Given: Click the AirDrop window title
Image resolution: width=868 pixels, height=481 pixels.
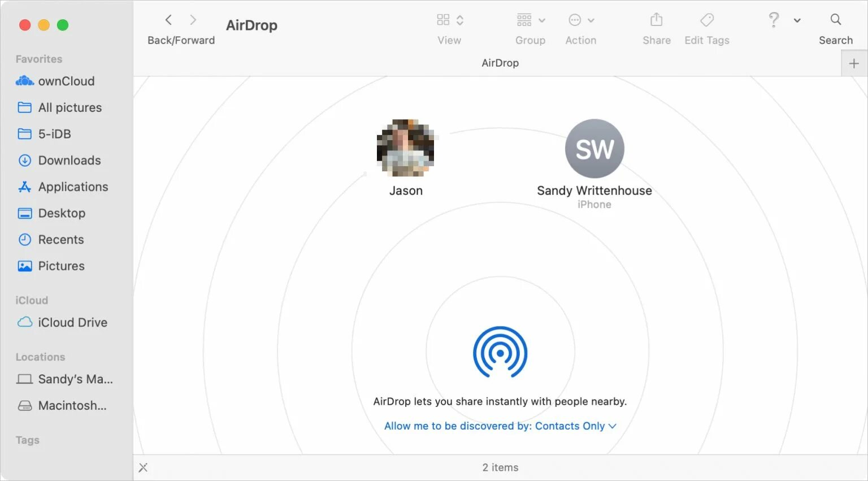Looking at the screenshot, I should tap(251, 25).
